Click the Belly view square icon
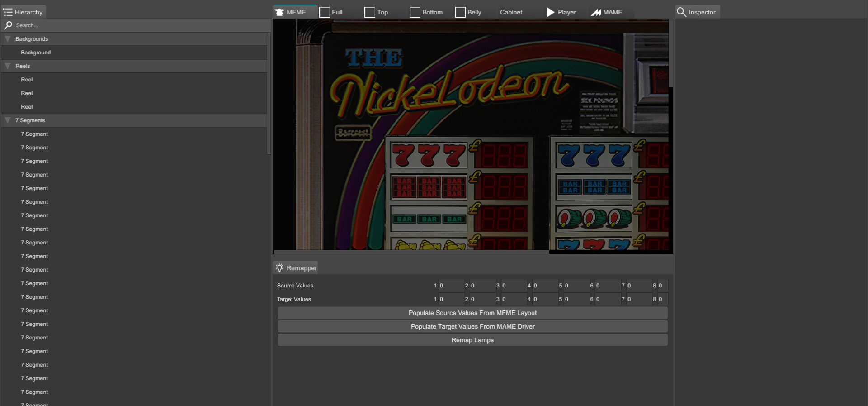Screen dimensions: 868x406 click(460, 12)
